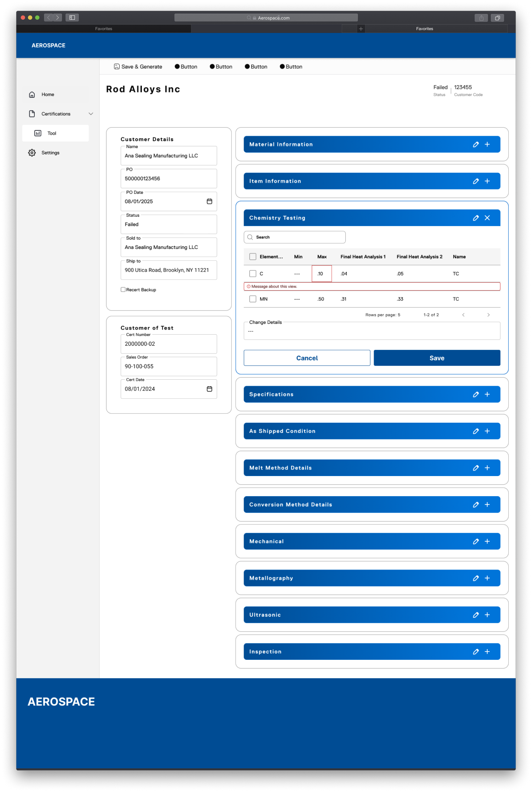532x792 pixels.
Task: Edit Metallography with the pencil icon
Action: [x=475, y=578]
